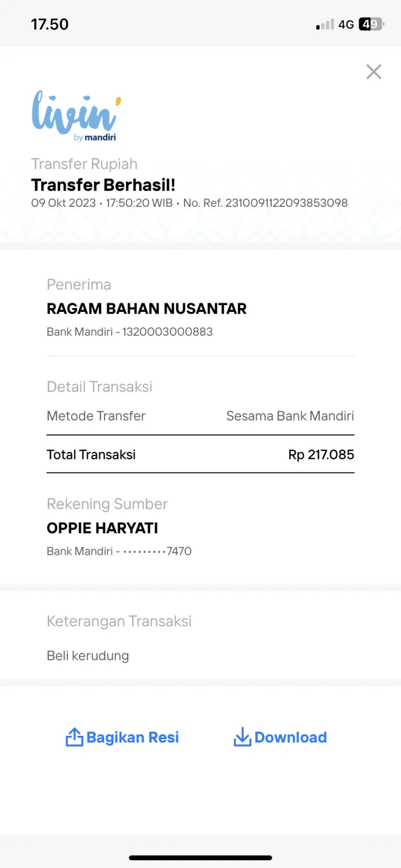The height and width of the screenshot is (868, 401).
Task: Select the Bagikan Resi button text
Action: pos(133,737)
